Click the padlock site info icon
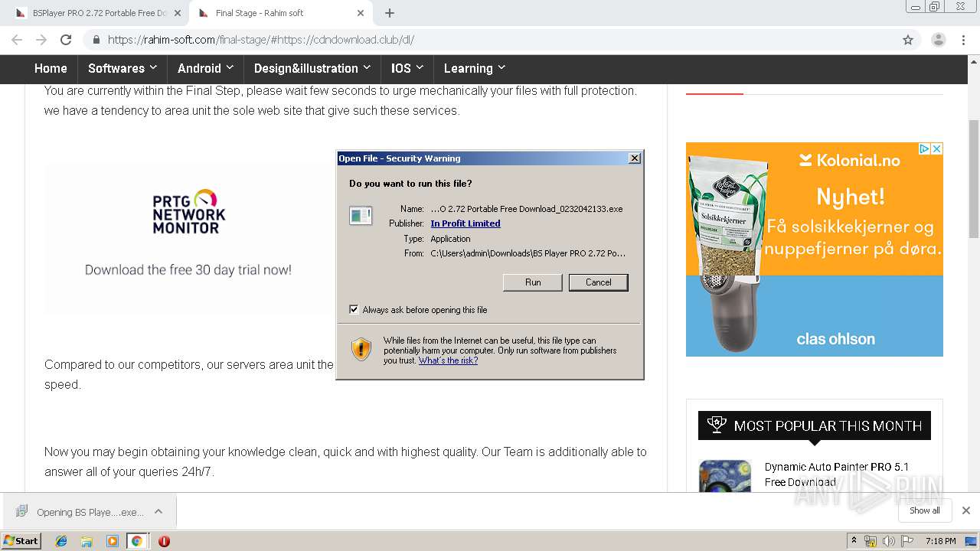Screen dimensions: 980x551 point(96,40)
